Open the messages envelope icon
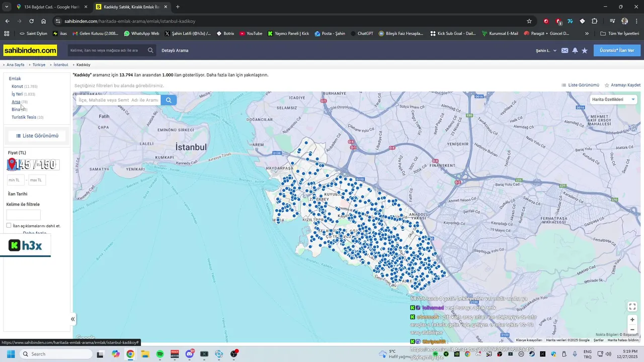644x362 pixels. tap(565, 50)
